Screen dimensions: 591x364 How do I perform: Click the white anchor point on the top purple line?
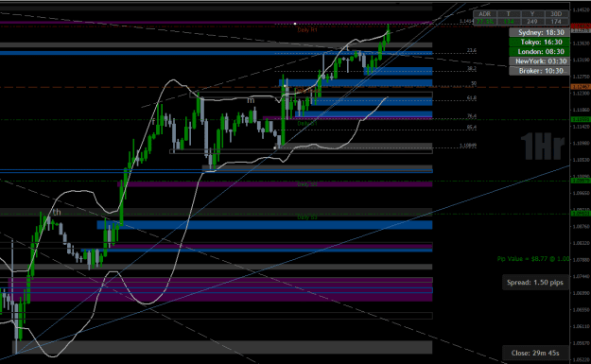click(295, 24)
